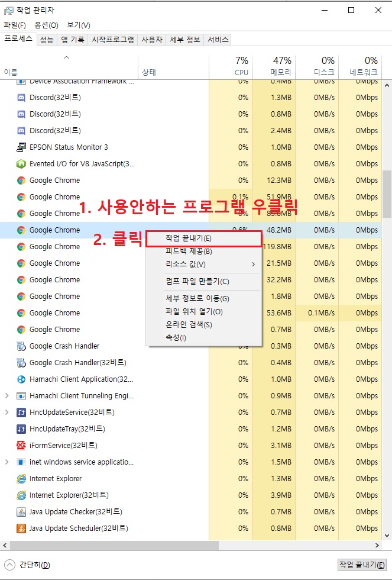This screenshot has height=580, width=392.
Task: Click the Chrome icon in the 119.8MB row
Action: coord(21,247)
